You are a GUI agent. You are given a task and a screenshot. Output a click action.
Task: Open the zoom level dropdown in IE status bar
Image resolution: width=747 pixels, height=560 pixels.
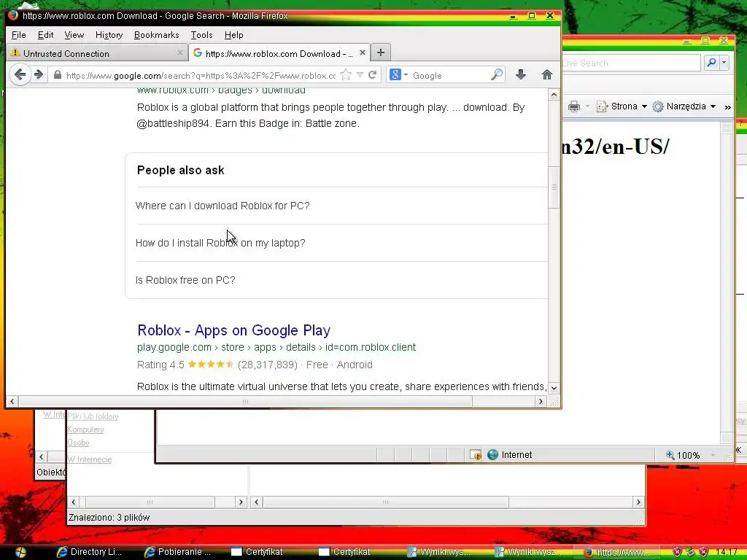713,455
